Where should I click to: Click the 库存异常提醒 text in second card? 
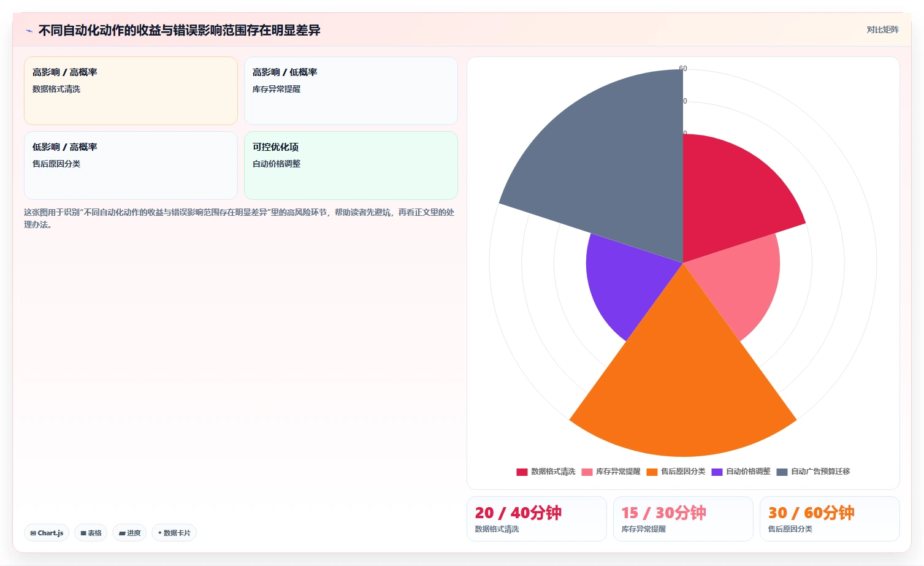pos(277,89)
